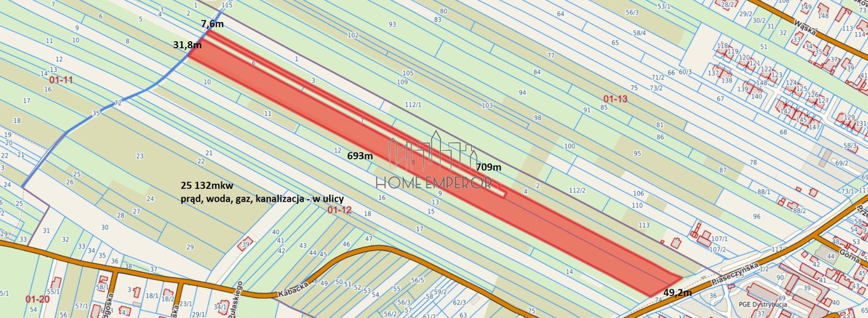Select parcel number '102'
Image resolution: width=868 pixels, height=318 pixels.
tap(353, 35)
